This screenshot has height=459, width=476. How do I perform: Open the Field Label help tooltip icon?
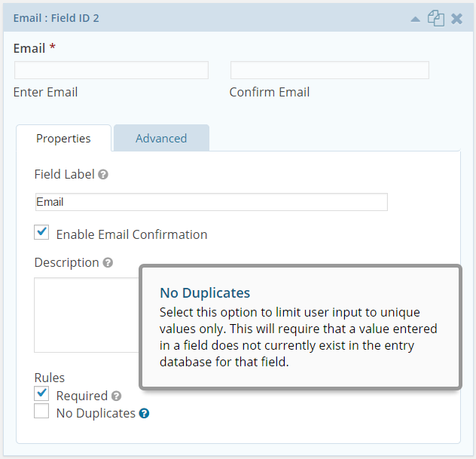[x=103, y=175]
